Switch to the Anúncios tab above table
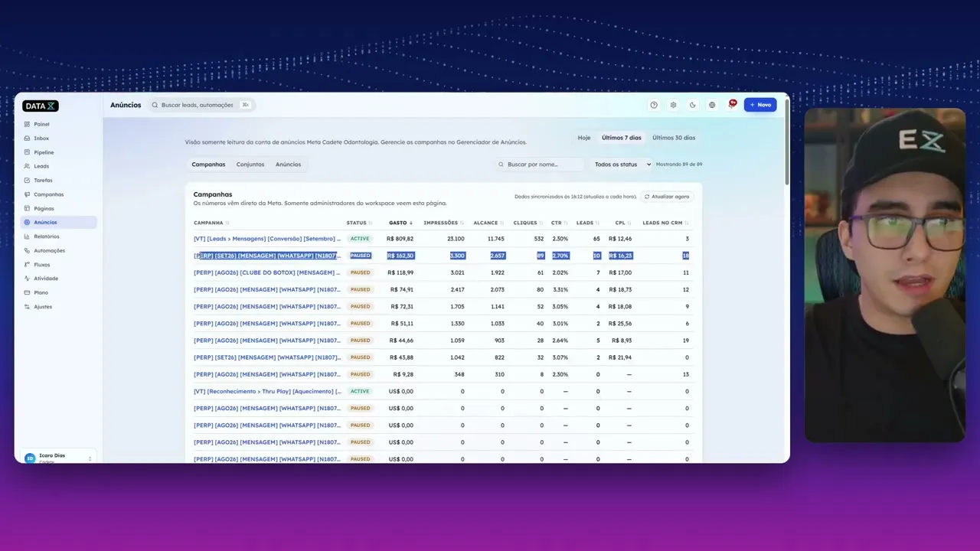This screenshot has width=980, height=551. (x=289, y=165)
